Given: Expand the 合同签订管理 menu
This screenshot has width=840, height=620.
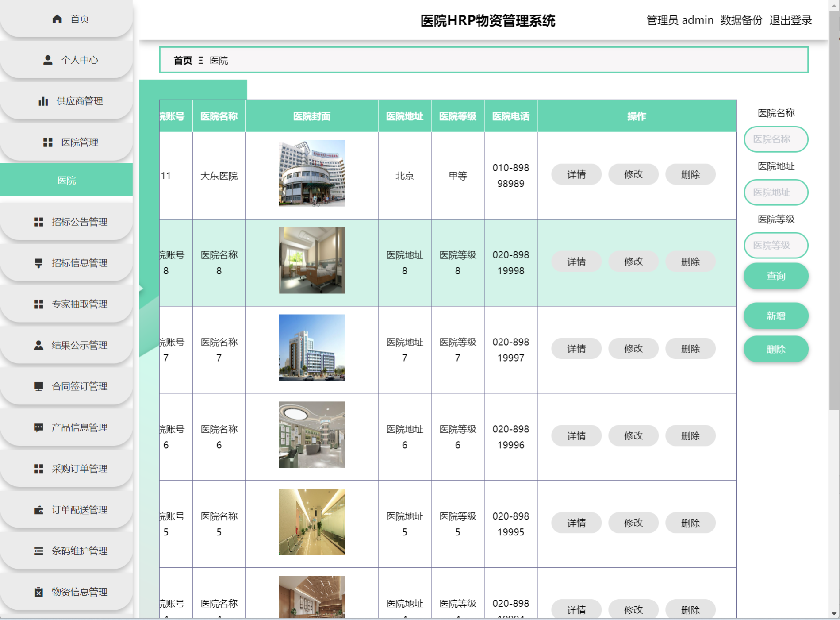Looking at the screenshot, I should tap(66, 387).
